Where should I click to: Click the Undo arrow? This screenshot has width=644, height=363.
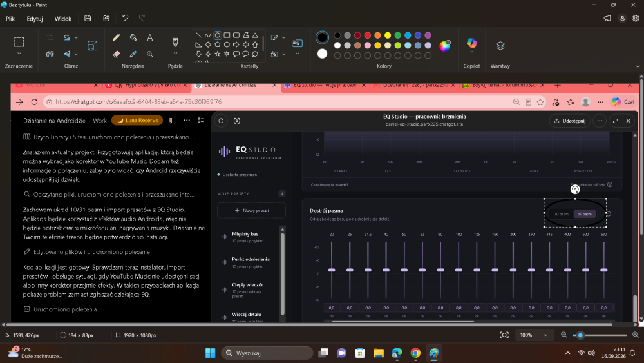pyautogui.click(x=126, y=18)
